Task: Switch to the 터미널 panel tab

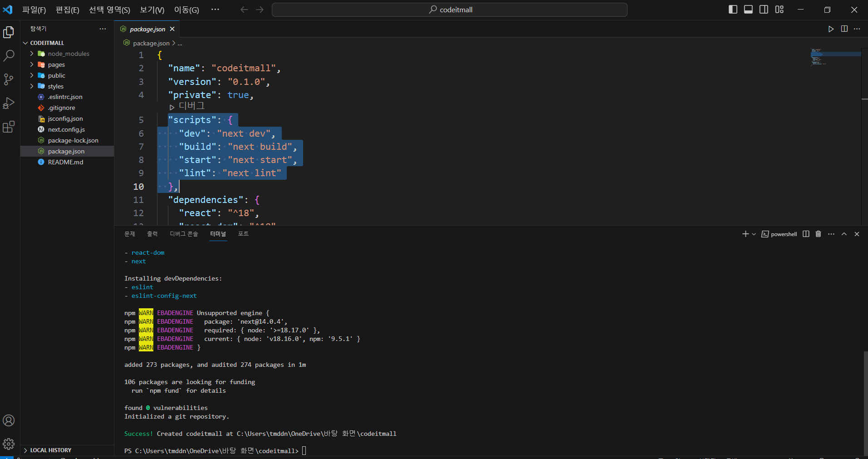Action: pos(218,234)
